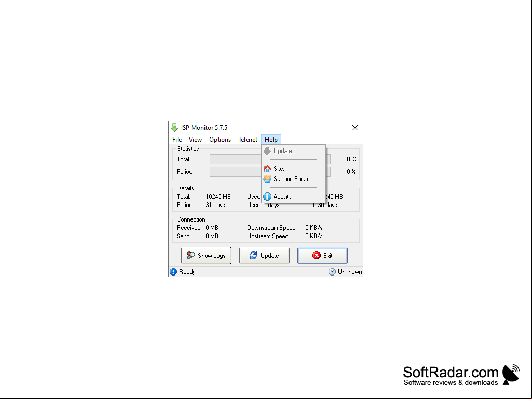
Task: Open the Telenet menu
Action: pos(248,140)
